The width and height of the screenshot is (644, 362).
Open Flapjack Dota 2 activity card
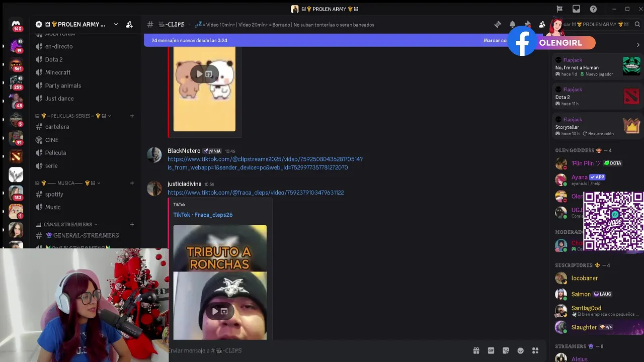click(x=597, y=97)
